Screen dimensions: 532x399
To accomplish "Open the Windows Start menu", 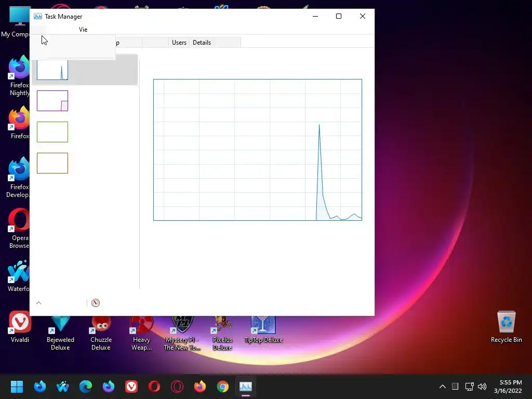I will tap(17, 387).
